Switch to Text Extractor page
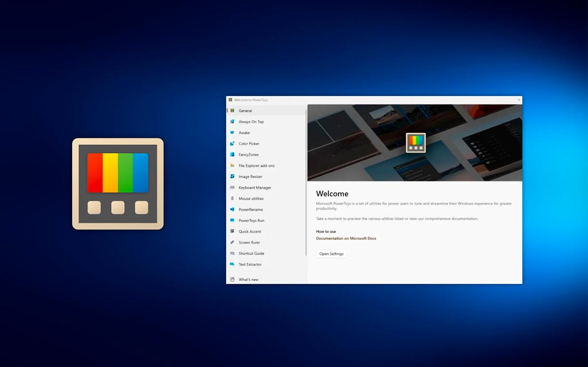The height and width of the screenshot is (367, 588). point(250,264)
